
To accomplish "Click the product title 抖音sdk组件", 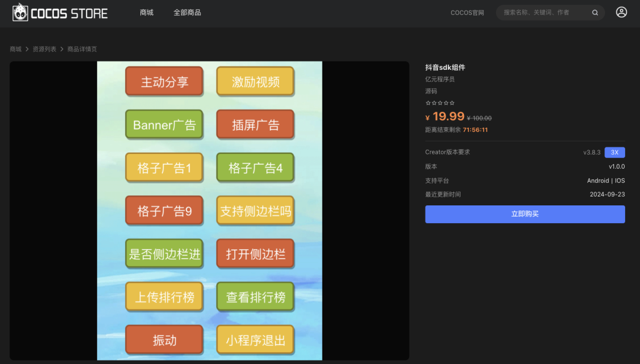I will (x=445, y=67).
